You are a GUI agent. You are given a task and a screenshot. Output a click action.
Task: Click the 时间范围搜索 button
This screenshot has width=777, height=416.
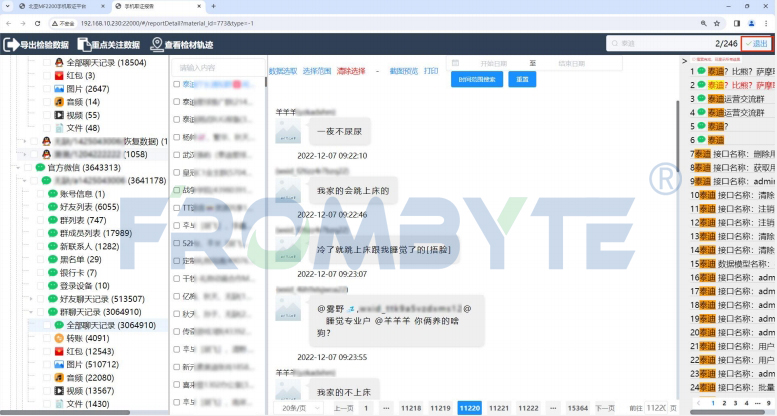pyautogui.click(x=477, y=79)
